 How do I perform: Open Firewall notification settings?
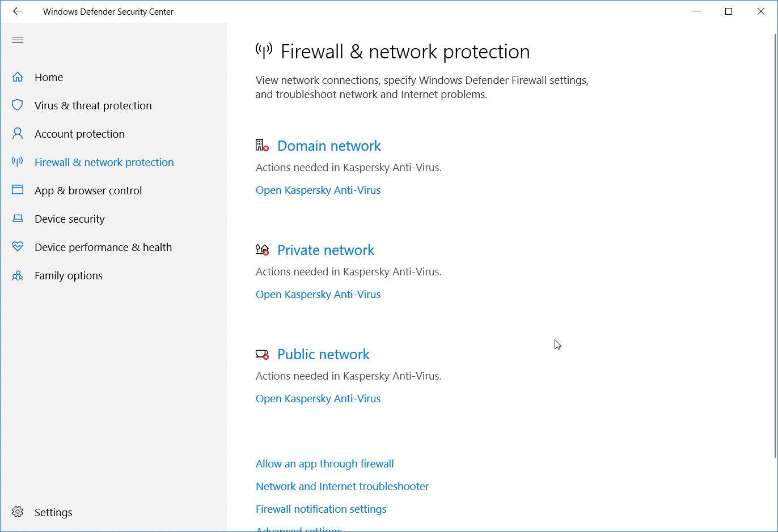coord(321,509)
